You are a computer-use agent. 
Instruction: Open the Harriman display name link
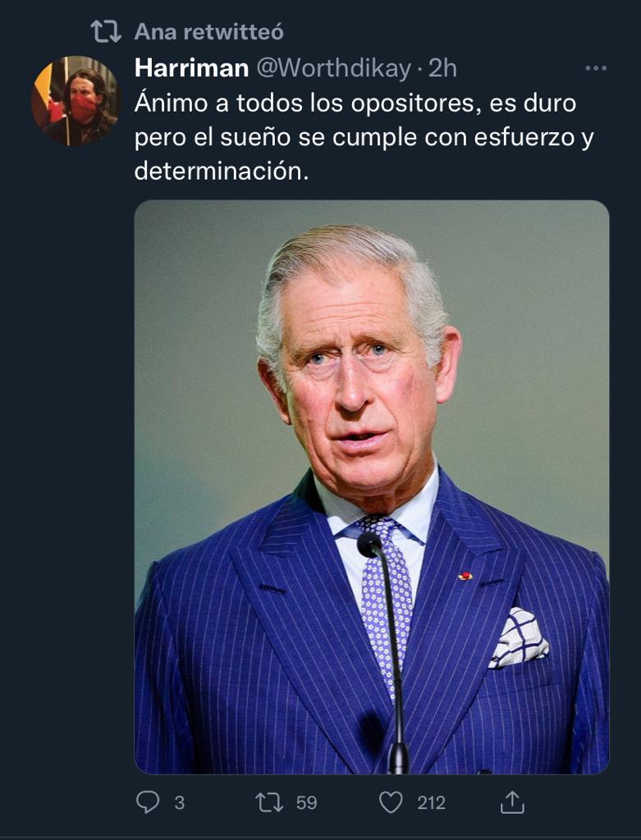191,68
